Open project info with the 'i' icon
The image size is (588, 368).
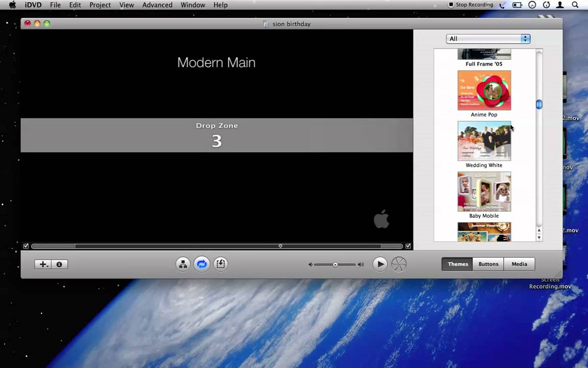59,264
